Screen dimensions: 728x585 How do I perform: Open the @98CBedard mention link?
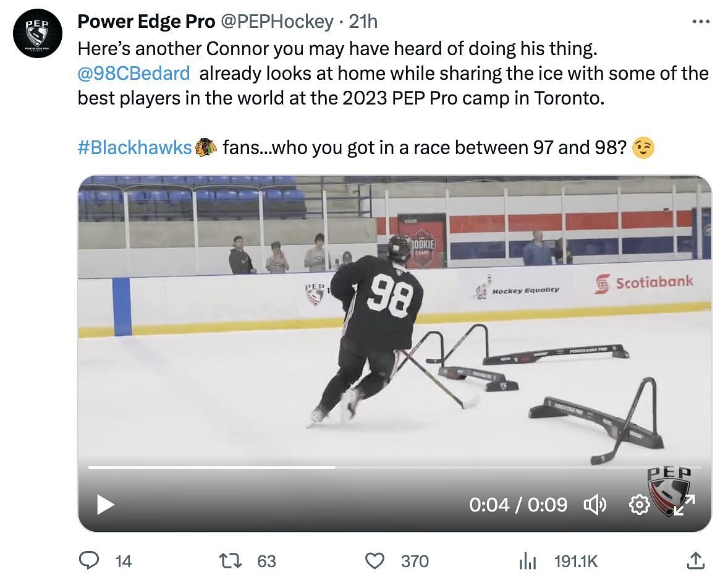point(133,74)
